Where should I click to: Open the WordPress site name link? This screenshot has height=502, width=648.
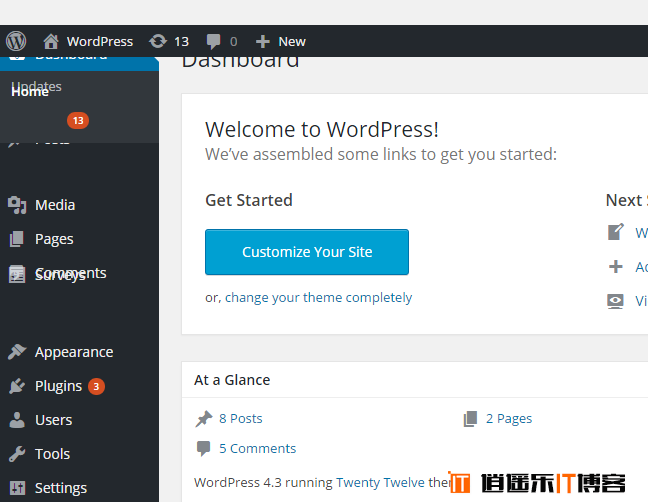(100, 41)
